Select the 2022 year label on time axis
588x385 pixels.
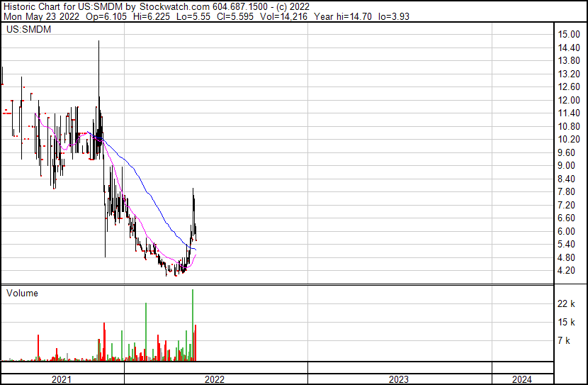215,379
